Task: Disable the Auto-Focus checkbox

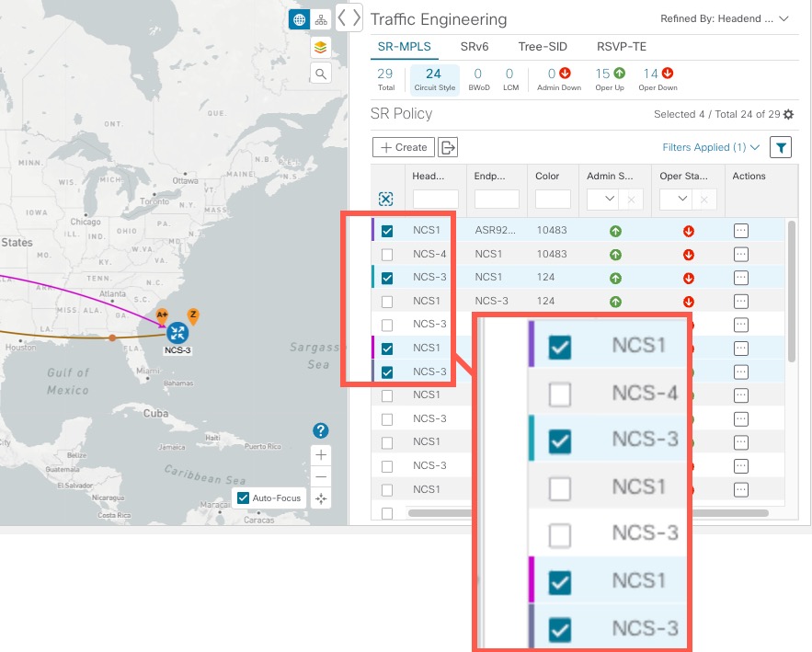Action: (244, 498)
